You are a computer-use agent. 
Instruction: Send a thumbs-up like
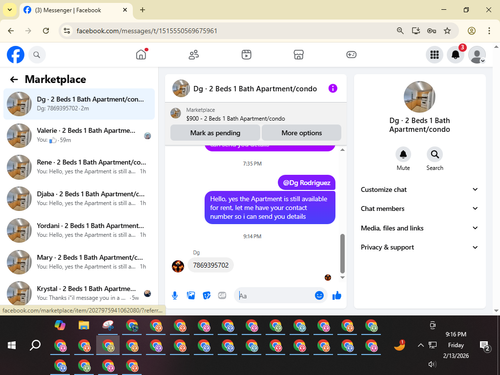337,295
